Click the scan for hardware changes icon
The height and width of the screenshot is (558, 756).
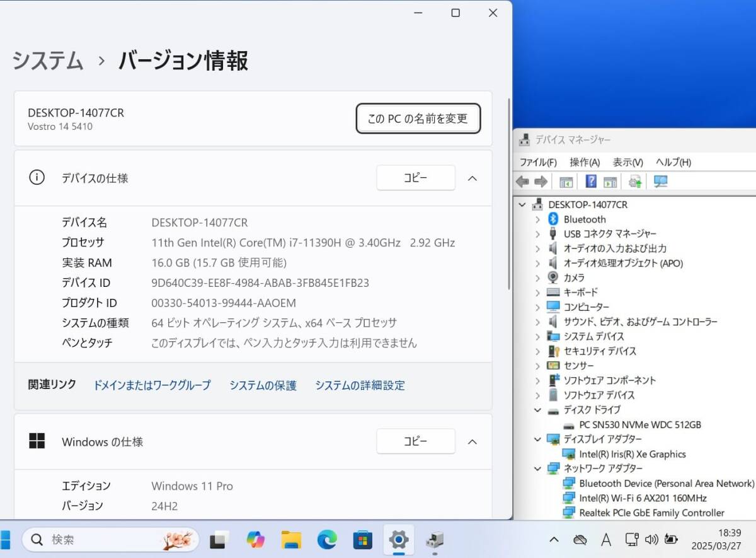pyautogui.click(x=661, y=182)
